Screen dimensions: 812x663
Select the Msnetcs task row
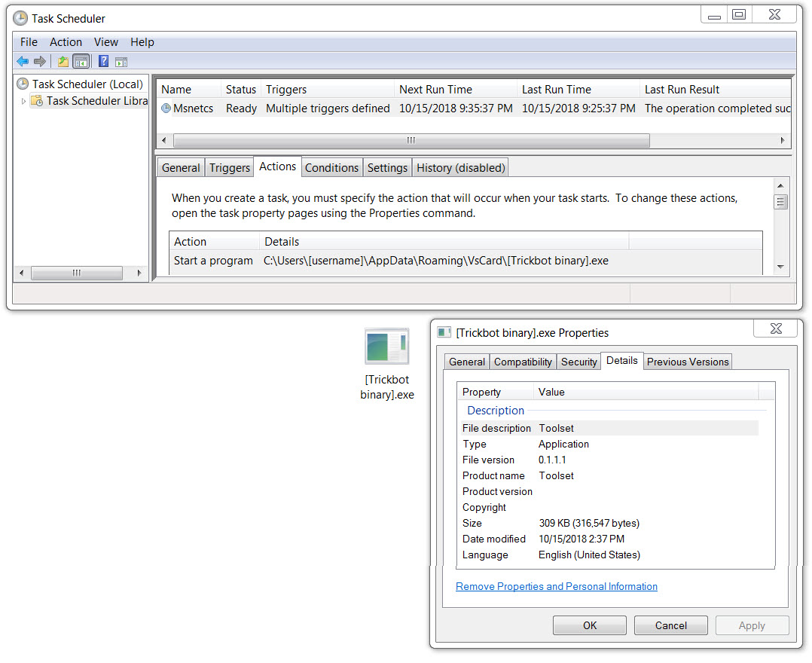click(474, 108)
